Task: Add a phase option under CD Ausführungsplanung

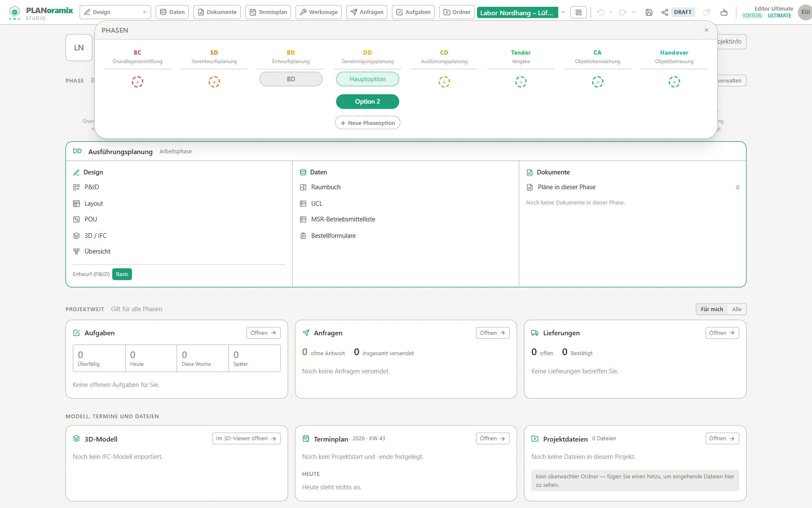Action: (x=444, y=82)
